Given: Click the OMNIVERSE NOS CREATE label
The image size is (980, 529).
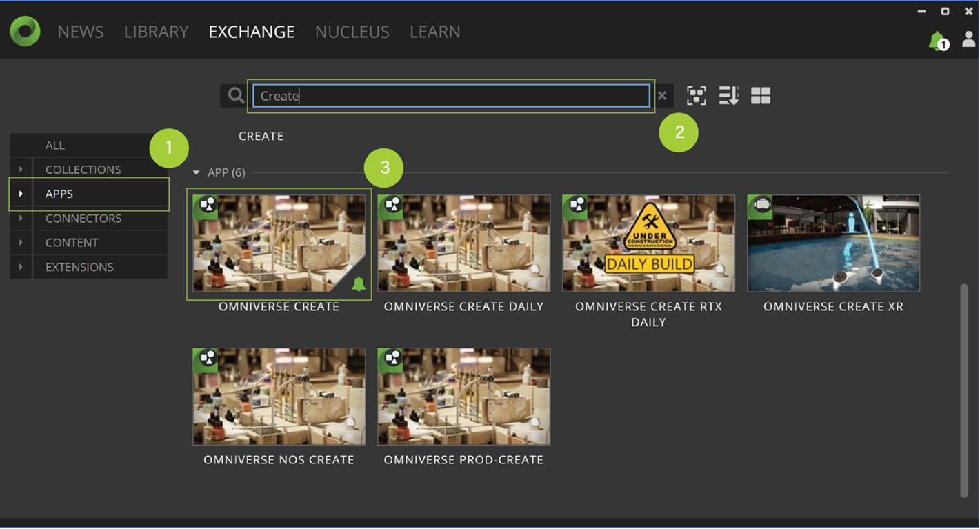Looking at the screenshot, I should [279, 459].
